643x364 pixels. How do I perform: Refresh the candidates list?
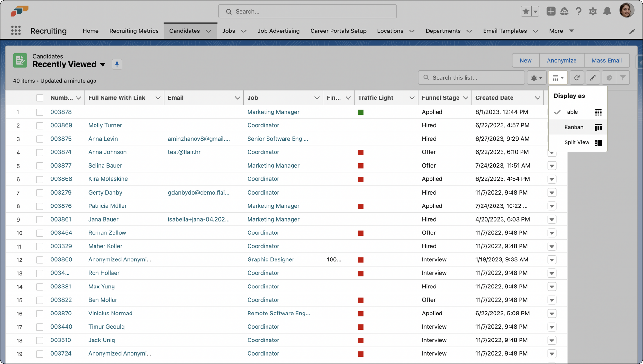577,78
